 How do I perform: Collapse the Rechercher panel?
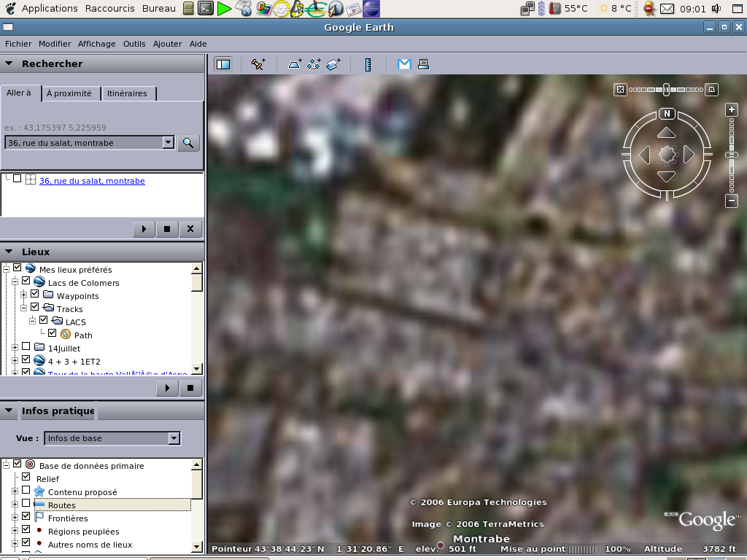[9, 63]
